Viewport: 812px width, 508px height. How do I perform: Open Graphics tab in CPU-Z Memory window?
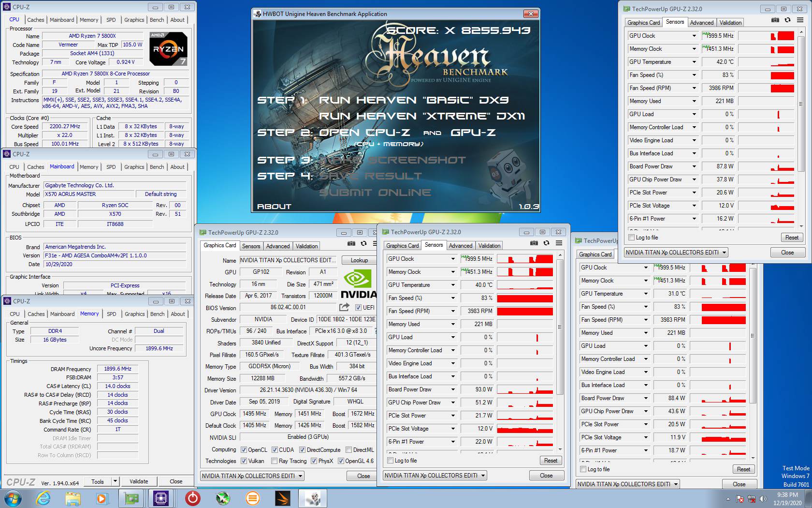pos(134,314)
